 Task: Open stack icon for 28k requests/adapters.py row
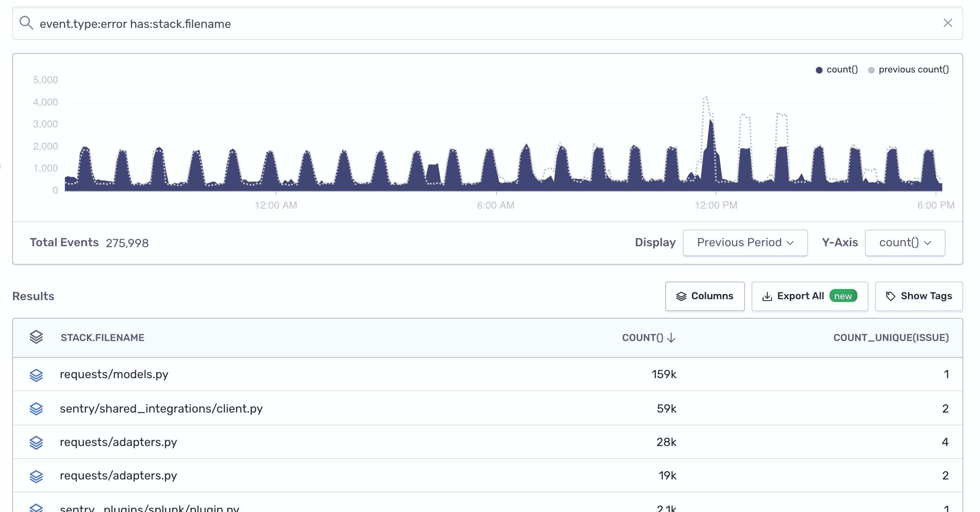[36, 442]
